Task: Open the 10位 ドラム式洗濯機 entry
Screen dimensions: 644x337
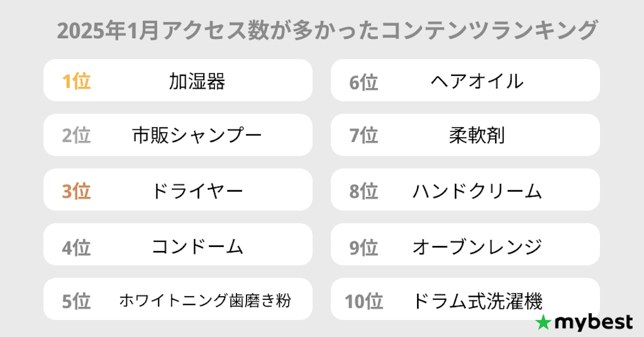Action: [465, 299]
